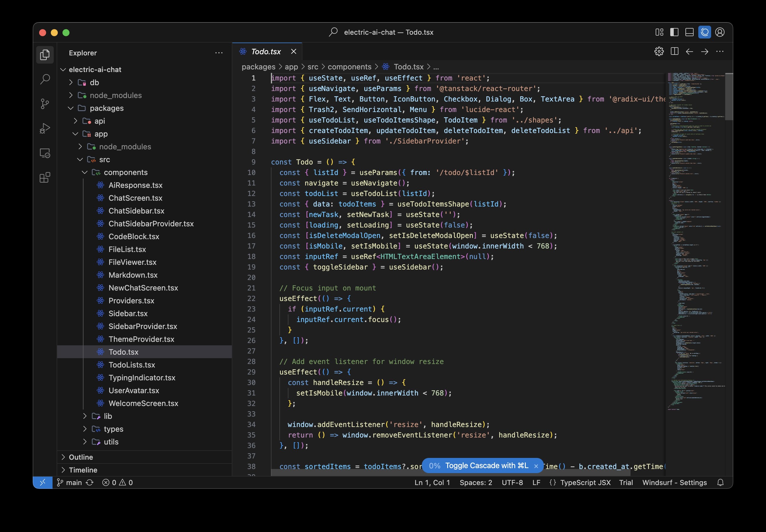Select the Todo.tsx editor tab
This screenshot has width=766, height=532.
tap(266, 52)
